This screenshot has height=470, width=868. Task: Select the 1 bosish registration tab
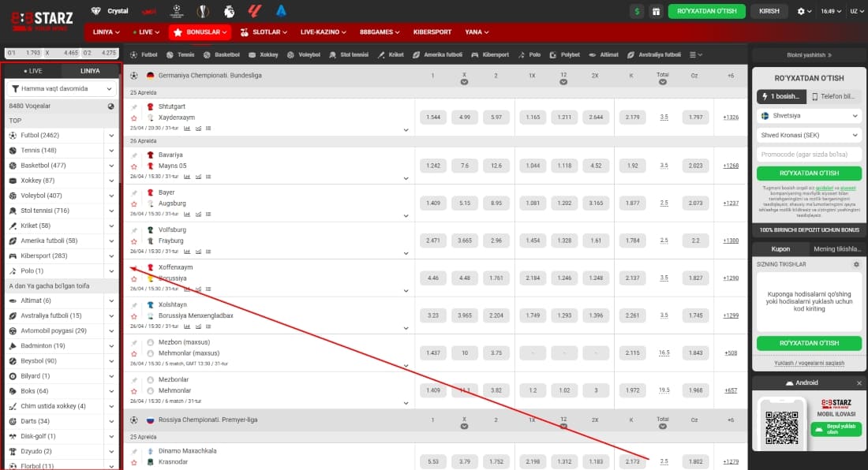[x=781, y=96]
